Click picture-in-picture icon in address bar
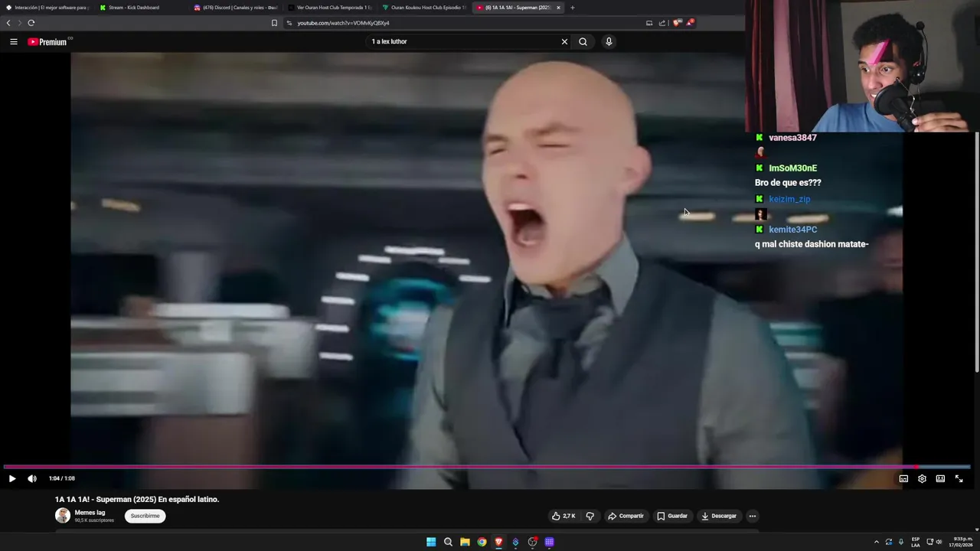Screen dimensions: 980x551 coord(649,23)
